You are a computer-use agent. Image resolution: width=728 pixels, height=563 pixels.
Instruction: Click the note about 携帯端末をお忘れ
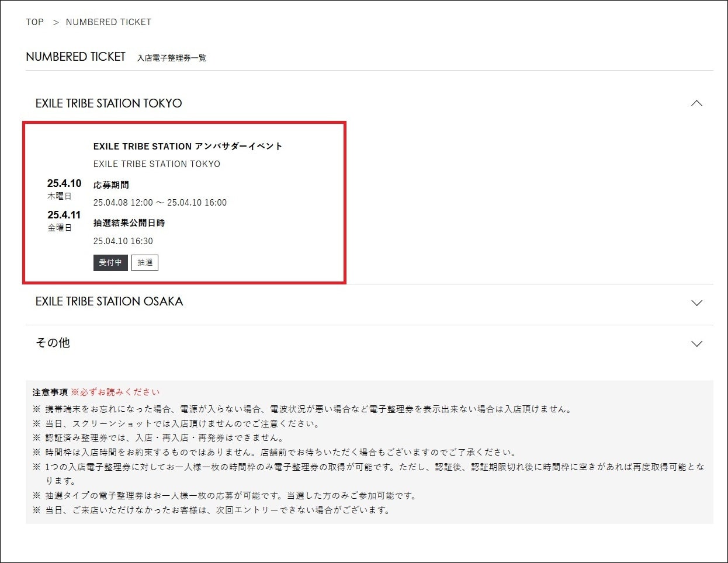coord(302,409)
